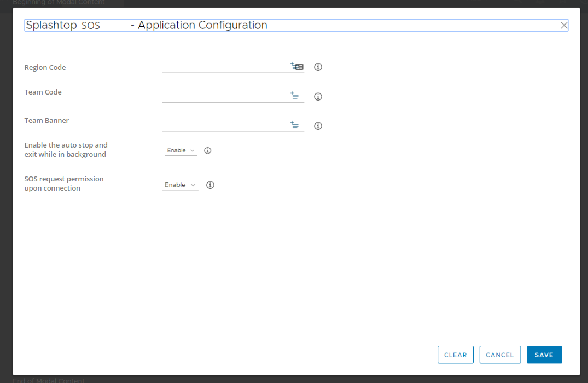Click the lookup value icon for Team Banner
This screenshot has height=383, width=588.
294,125
